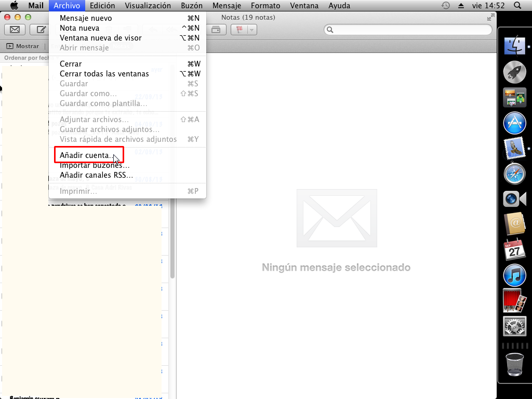The image size is (532, 399).
Task: Click the 'Mostrar' button
Action: click(x=23, y=46)
